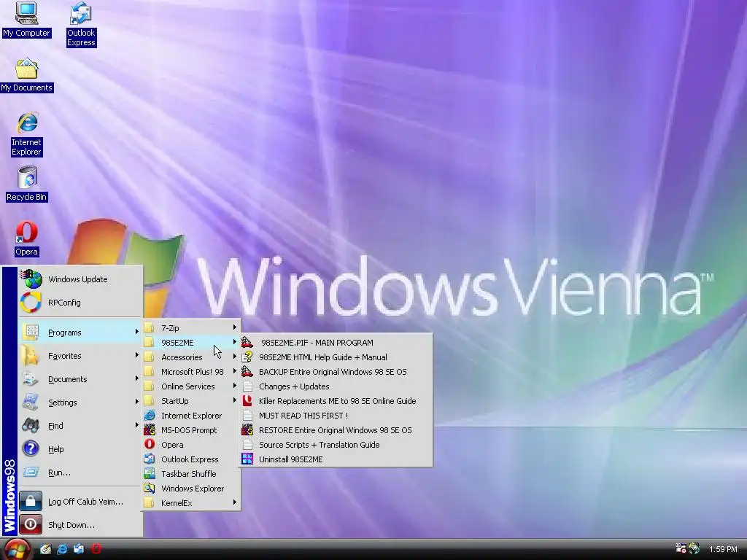
Task: Click Opera quick launch icon in taskbar
Action: (x=96, y=549)
